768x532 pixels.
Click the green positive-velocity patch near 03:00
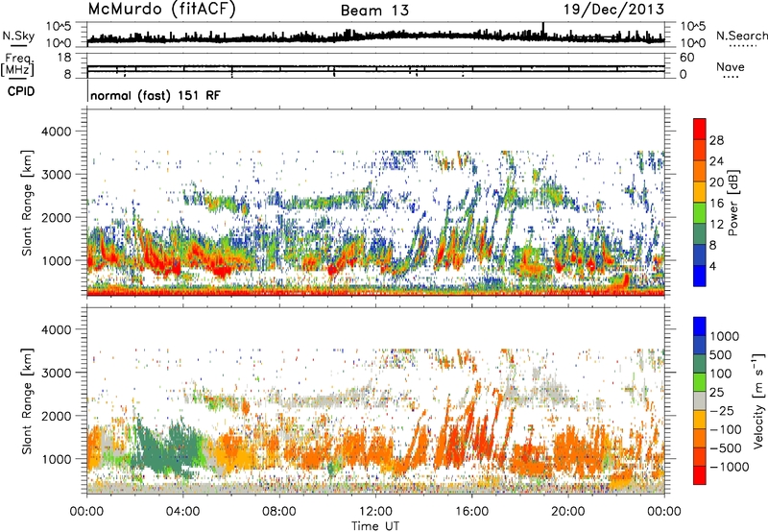(169, 448)
